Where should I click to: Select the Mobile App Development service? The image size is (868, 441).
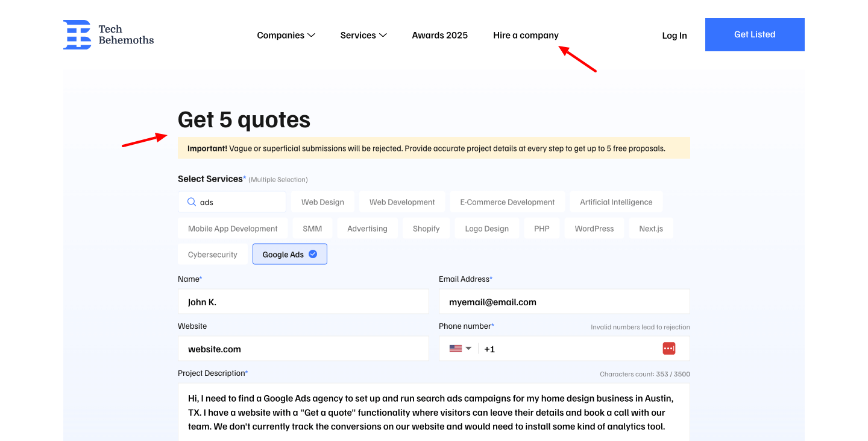233,229
